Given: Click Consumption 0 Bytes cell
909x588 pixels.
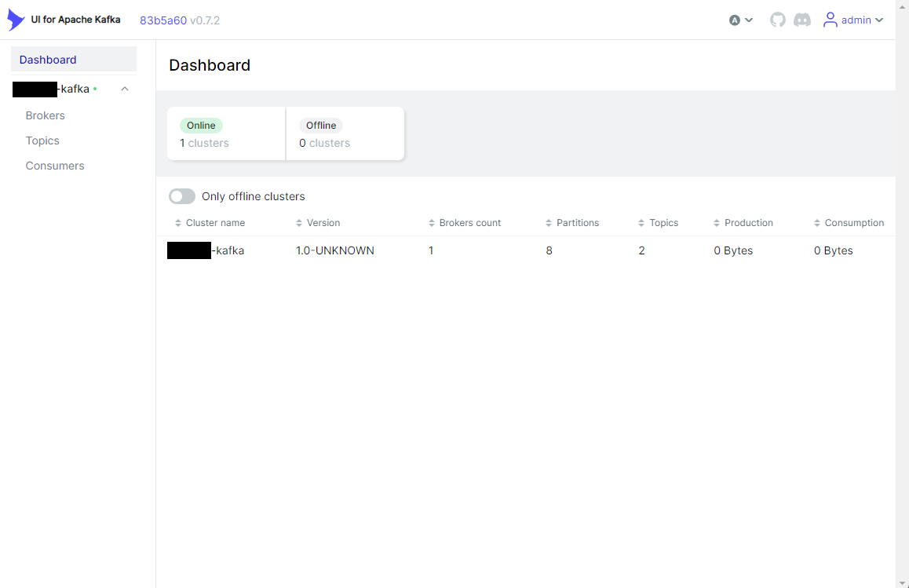Looking at the screenshot, I should (x=833, y=250).
